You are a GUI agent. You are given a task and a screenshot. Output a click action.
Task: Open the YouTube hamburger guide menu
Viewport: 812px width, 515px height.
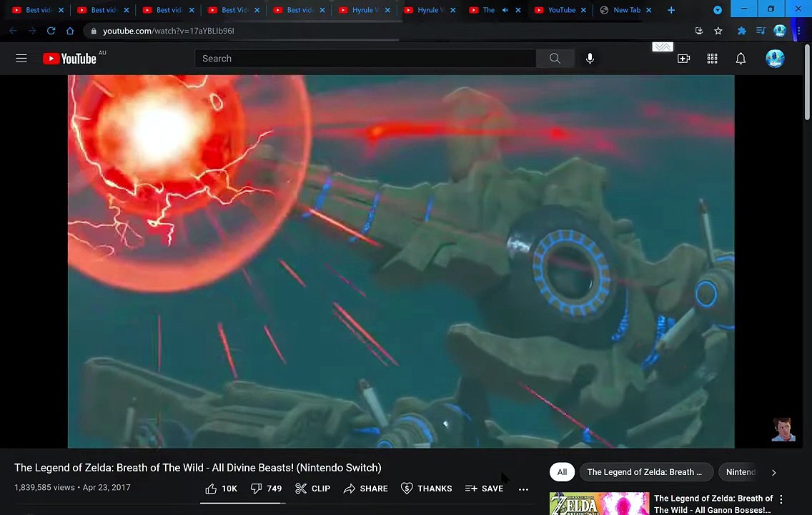click(x=21, y=59)
